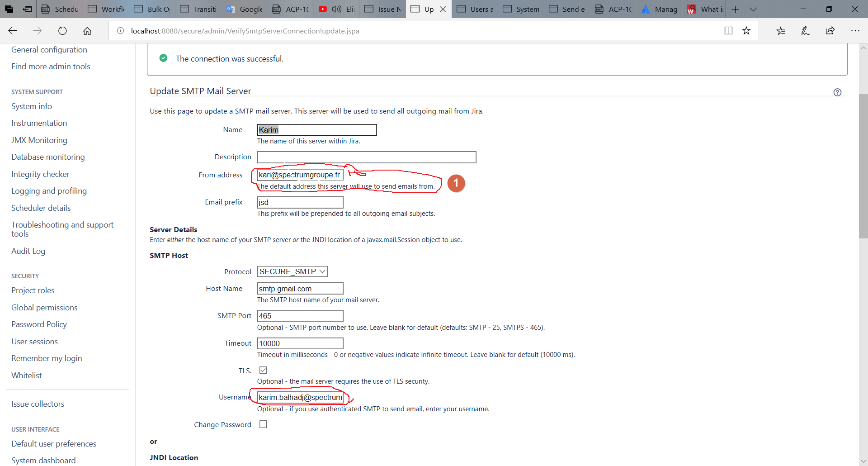Open the Protocol SECURE_SMTP dropdown
The image size is (868, 466).
coord(292,271)
